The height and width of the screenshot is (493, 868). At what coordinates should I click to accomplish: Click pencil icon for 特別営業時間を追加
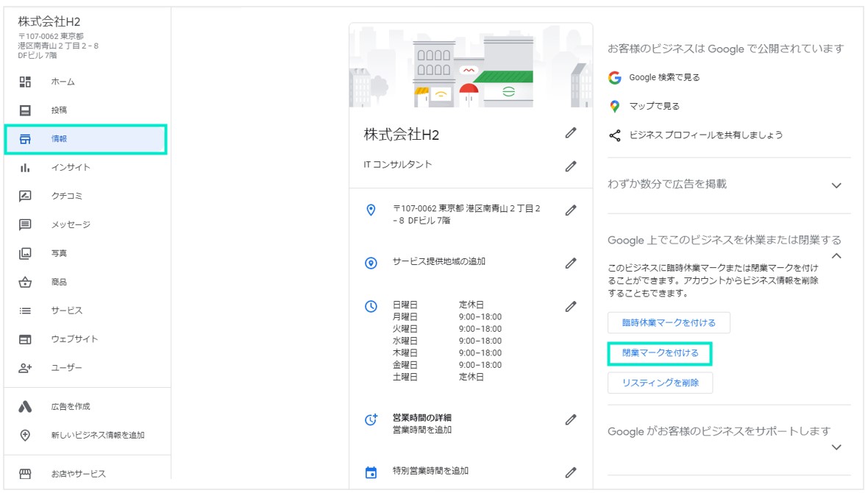click(x=570, y=472)
